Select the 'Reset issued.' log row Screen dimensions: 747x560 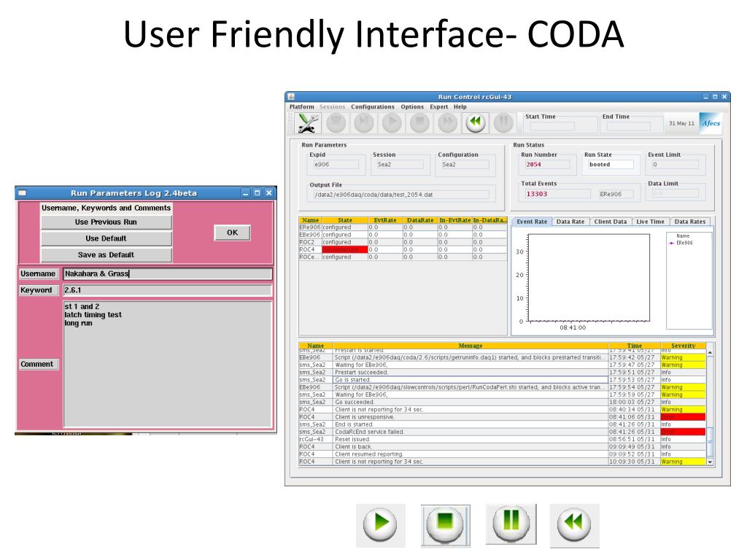coord(502,440)
